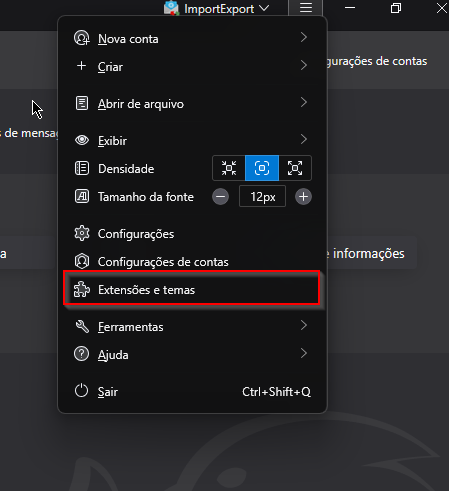This screenshot has width=449, height=491.
Task: Expand the Nova conta submenu arrow
Action: pyautogui.click(x=303, y=37)
